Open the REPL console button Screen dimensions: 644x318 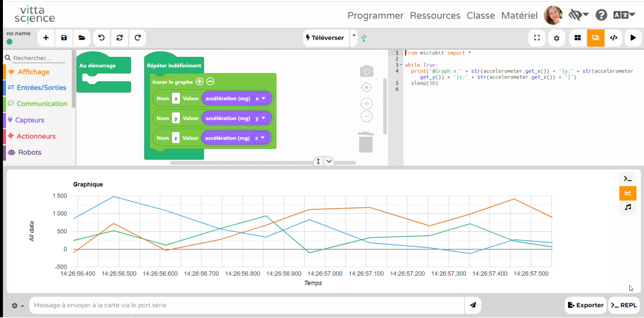tap(624, 305)
